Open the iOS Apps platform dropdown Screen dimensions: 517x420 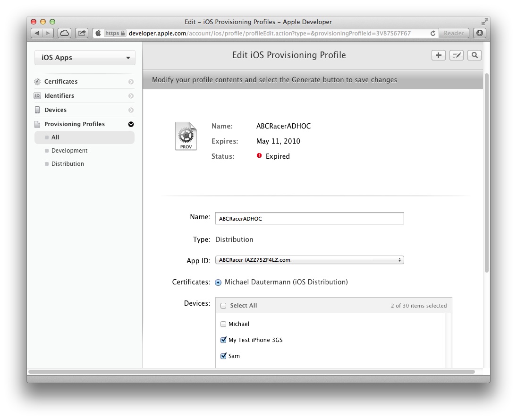pyautogui.click(x=85, y=58)
